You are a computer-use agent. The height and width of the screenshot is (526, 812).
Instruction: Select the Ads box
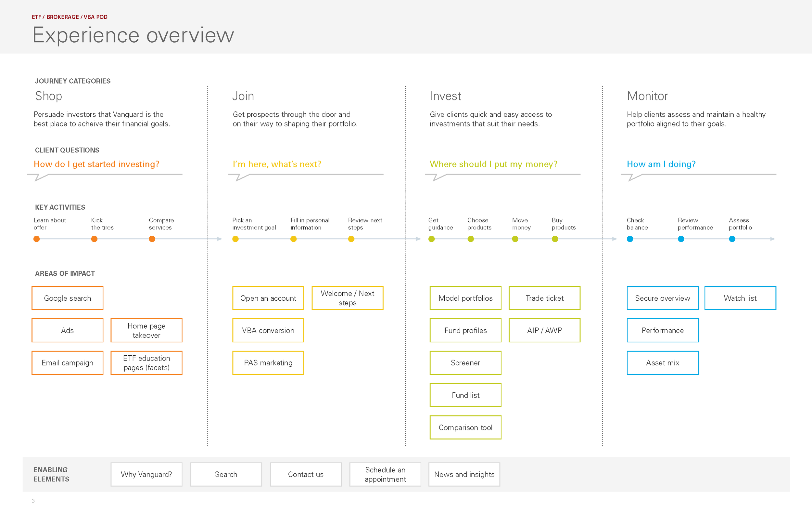click(68, 330)
